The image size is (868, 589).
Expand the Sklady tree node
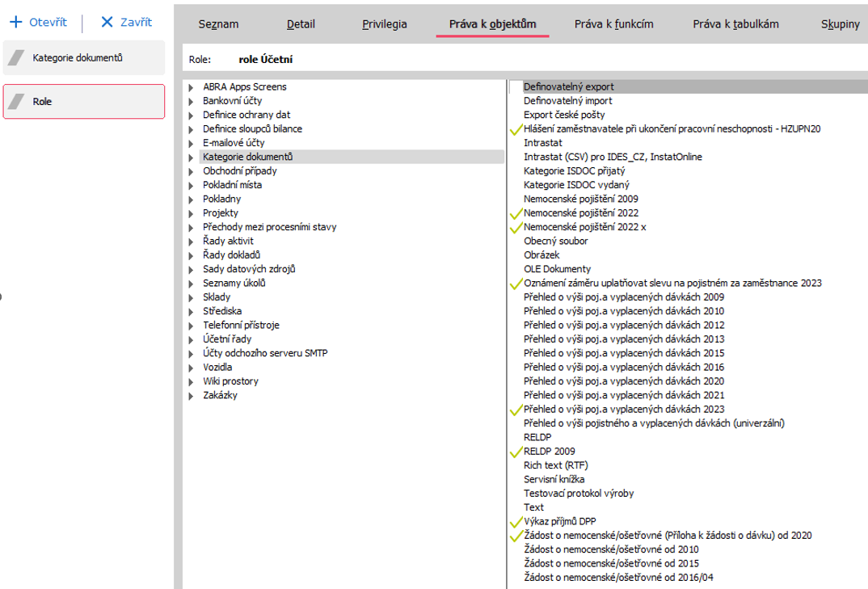tap(191, 297)
